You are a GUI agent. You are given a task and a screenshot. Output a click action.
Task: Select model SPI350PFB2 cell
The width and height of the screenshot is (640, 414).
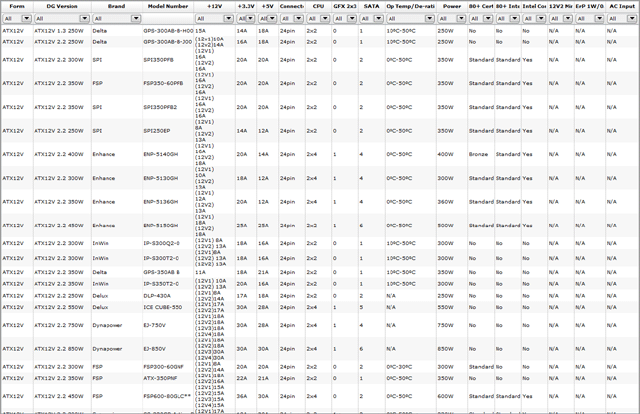pyautogui.click(x=160, y=107)
